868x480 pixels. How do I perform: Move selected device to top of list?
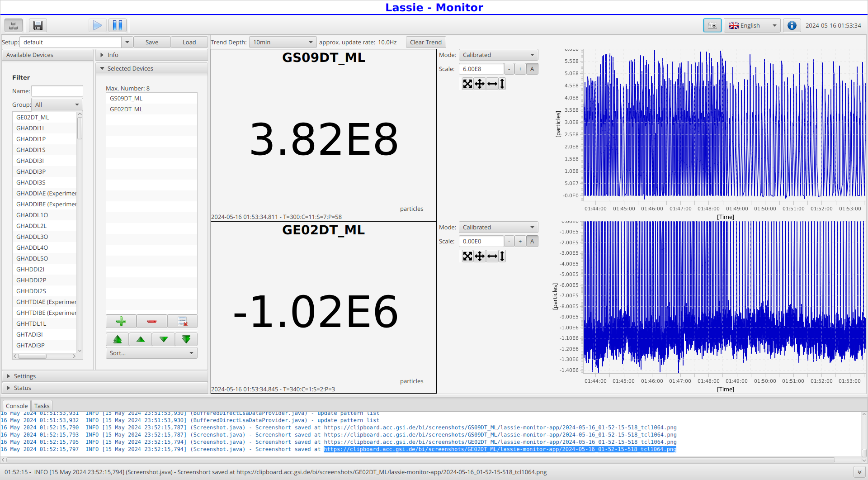[x=118, y=339]
